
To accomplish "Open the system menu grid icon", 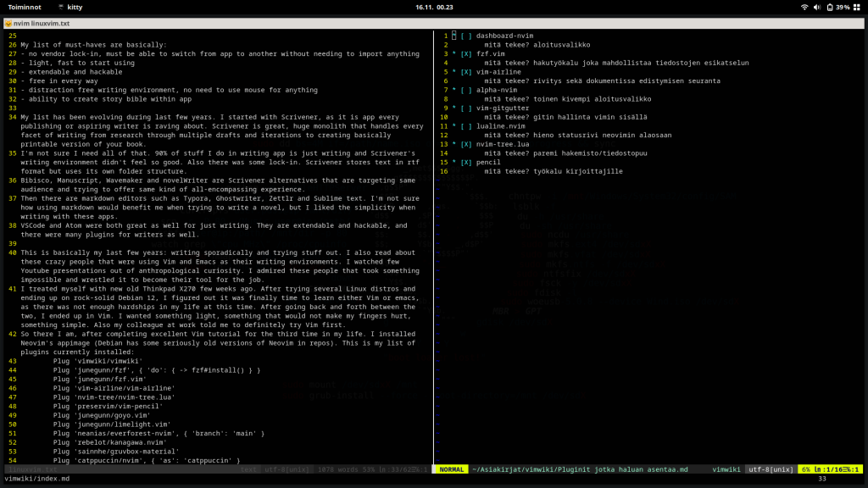I will (x=857, y=7).
